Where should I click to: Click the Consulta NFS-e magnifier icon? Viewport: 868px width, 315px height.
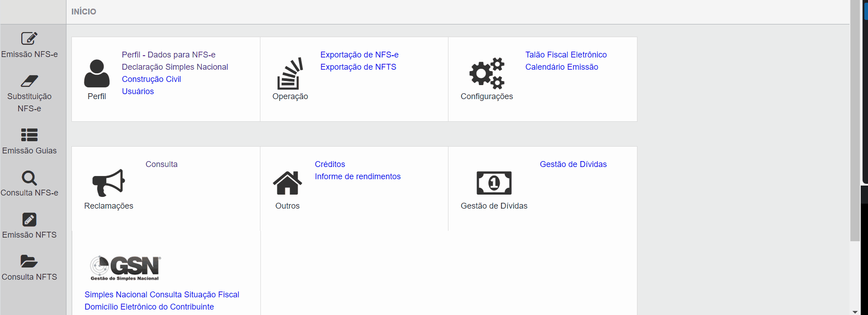[x=29, y=178]
